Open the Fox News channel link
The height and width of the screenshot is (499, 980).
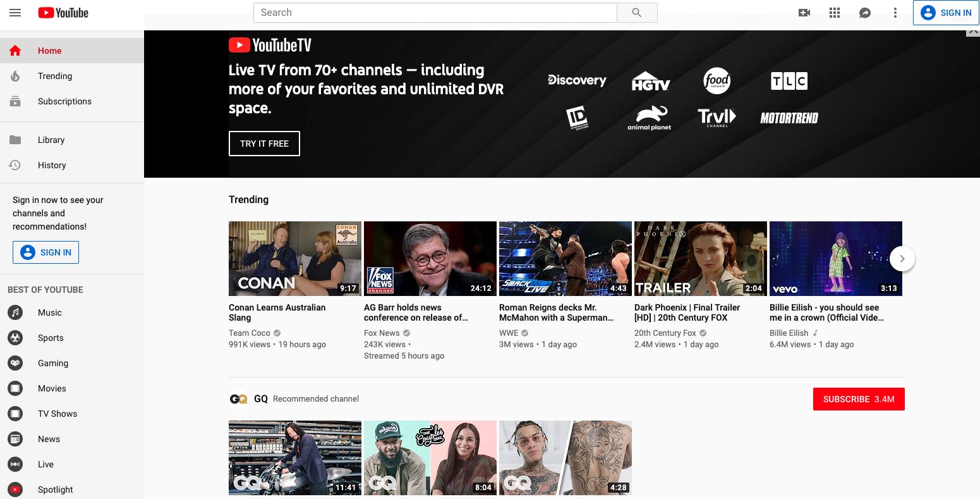point(382,333)
